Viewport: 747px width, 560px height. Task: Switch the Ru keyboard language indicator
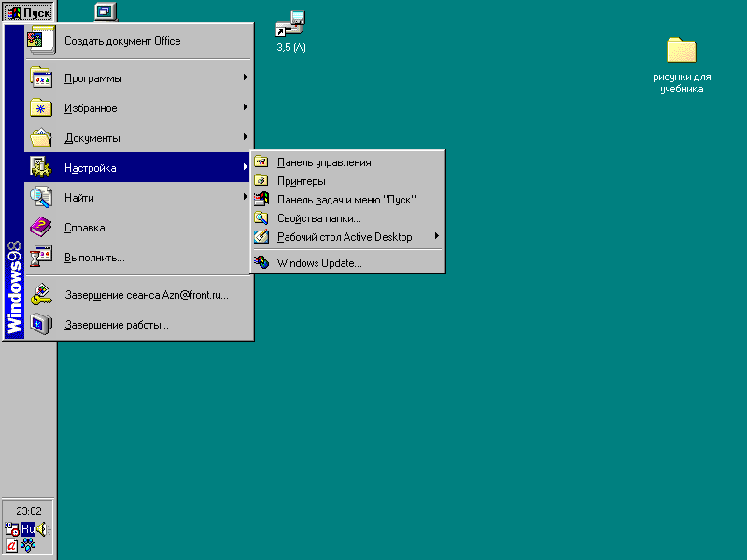28,528
